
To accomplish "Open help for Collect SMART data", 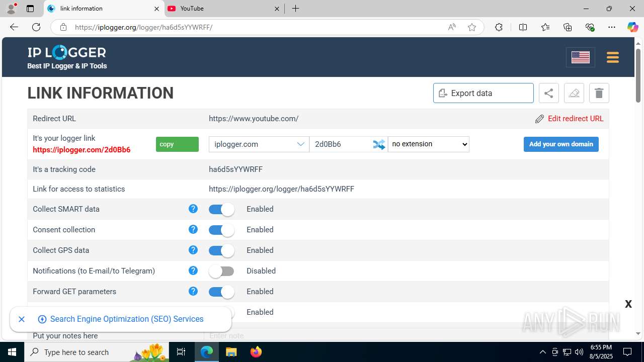I will pyautogui.click(x=193, y=209).
